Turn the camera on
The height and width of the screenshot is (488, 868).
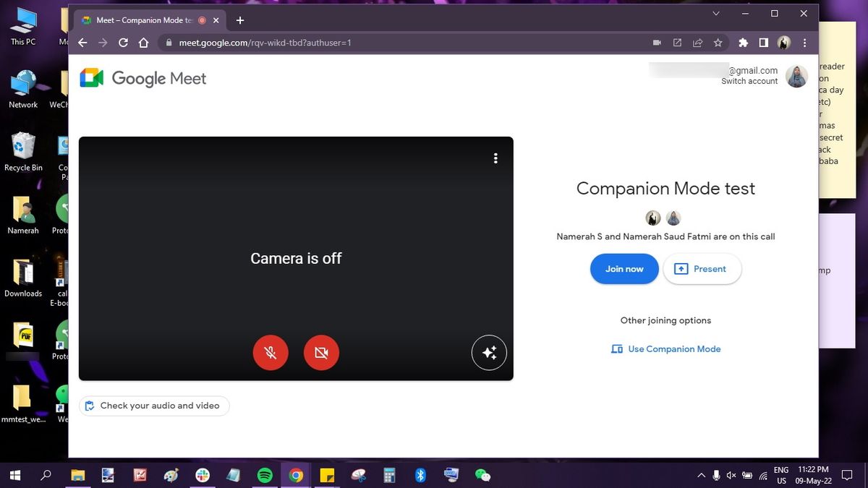pos(320,352)
